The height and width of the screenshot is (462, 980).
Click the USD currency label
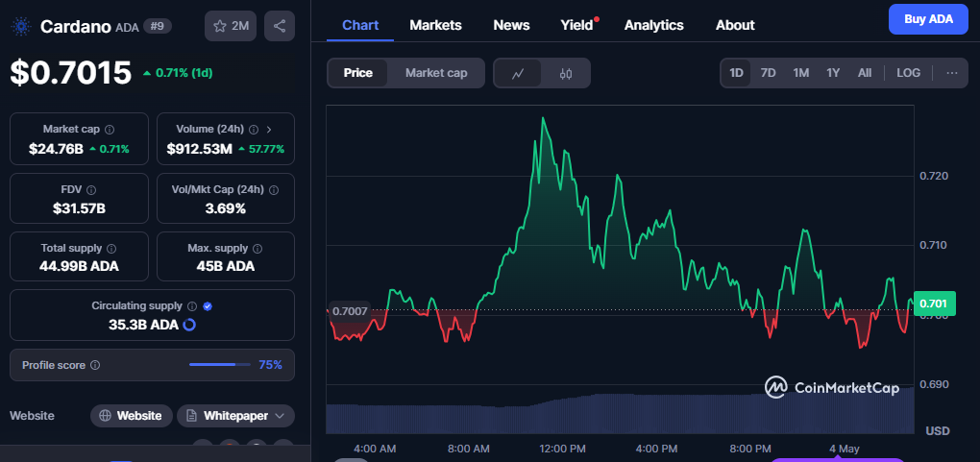tap(938, 430)
